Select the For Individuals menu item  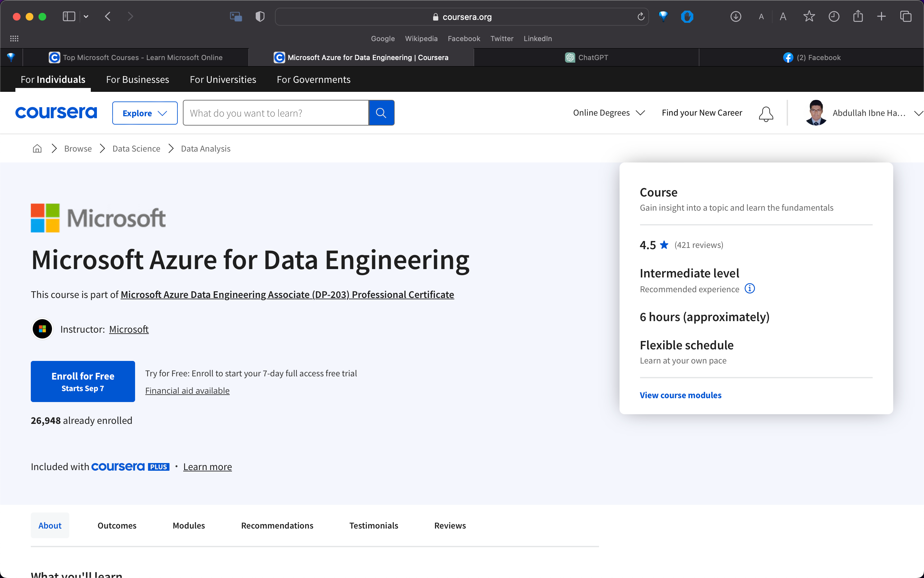tap(53, 80)
